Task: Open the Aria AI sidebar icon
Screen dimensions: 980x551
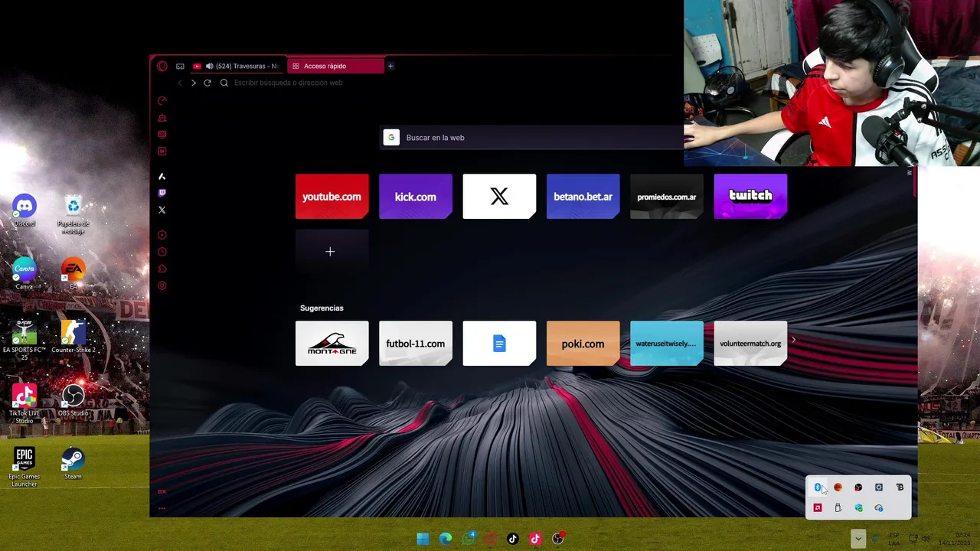Action: click(x=162, y=176)
